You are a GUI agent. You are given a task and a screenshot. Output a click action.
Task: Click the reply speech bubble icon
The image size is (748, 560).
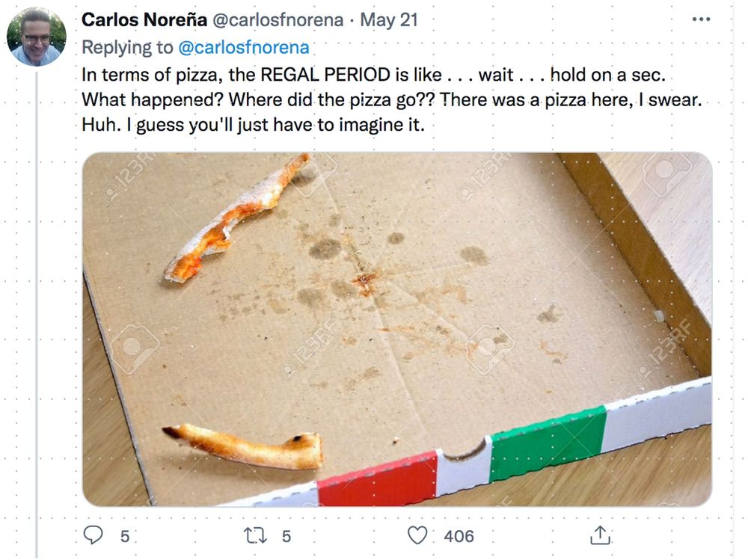click(x=93, y=535)
